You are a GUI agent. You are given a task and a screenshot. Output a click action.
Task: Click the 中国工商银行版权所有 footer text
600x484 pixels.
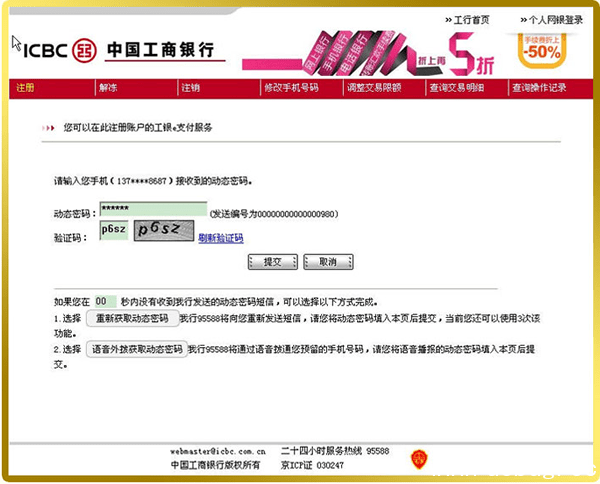click(x=215, y=465)
